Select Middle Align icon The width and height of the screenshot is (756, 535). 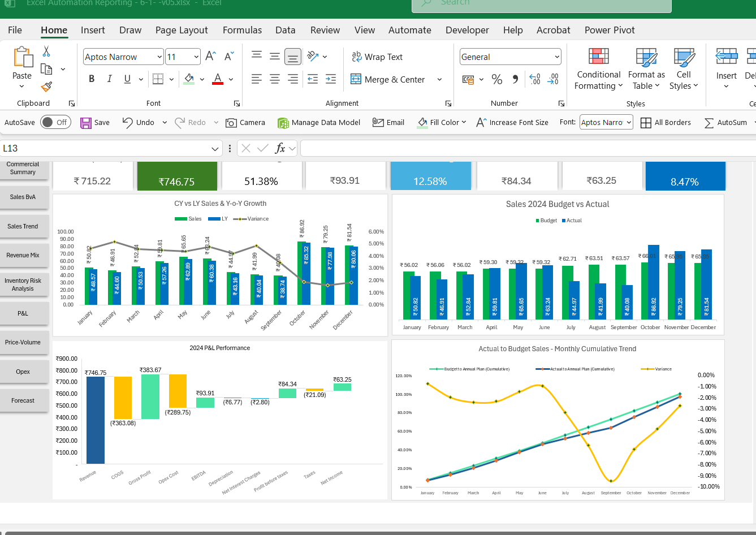pos(275,55)
